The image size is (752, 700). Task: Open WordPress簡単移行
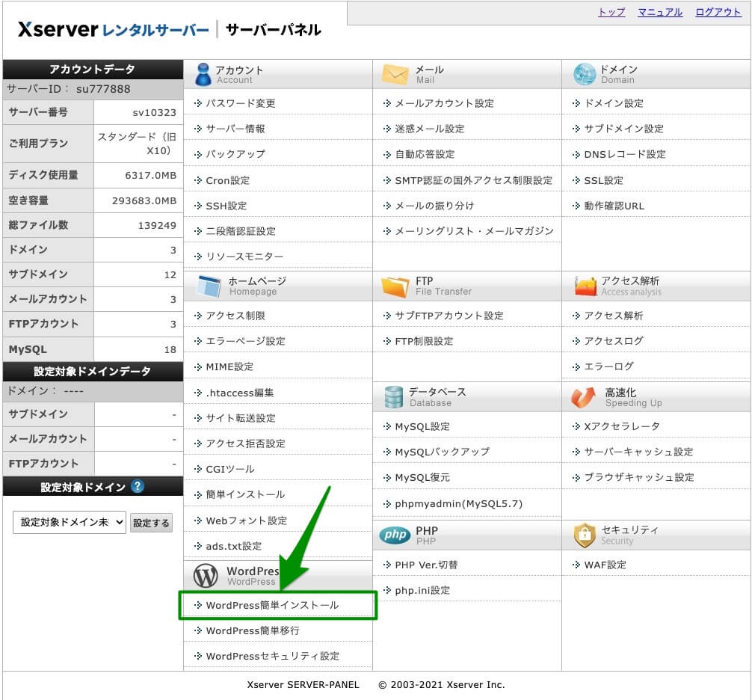[253, 631]
